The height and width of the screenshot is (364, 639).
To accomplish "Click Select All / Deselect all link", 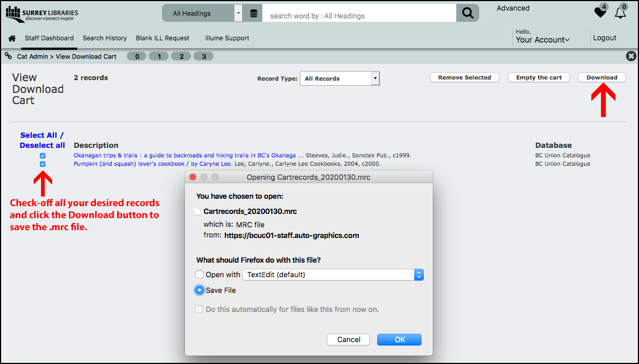I will 42,140.
